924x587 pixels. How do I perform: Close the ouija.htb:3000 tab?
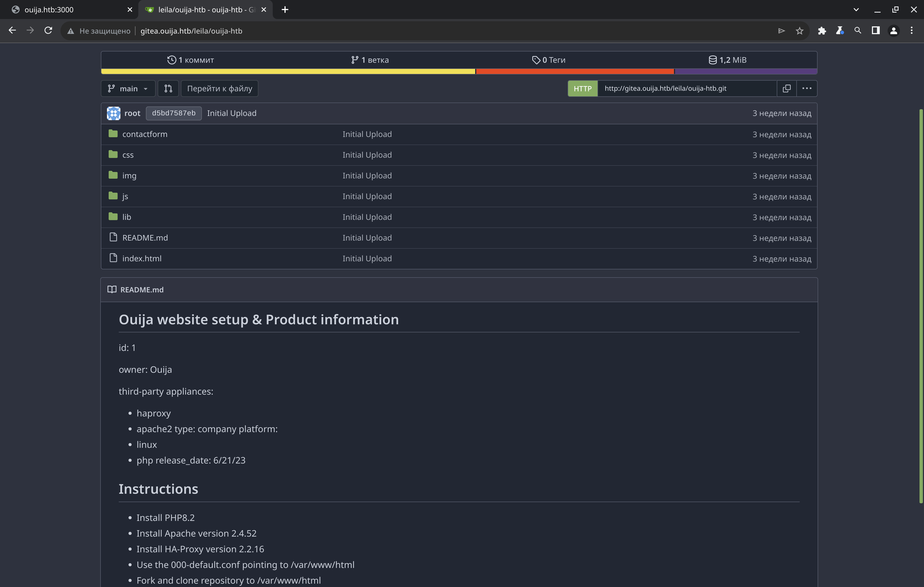click(130, 10)
